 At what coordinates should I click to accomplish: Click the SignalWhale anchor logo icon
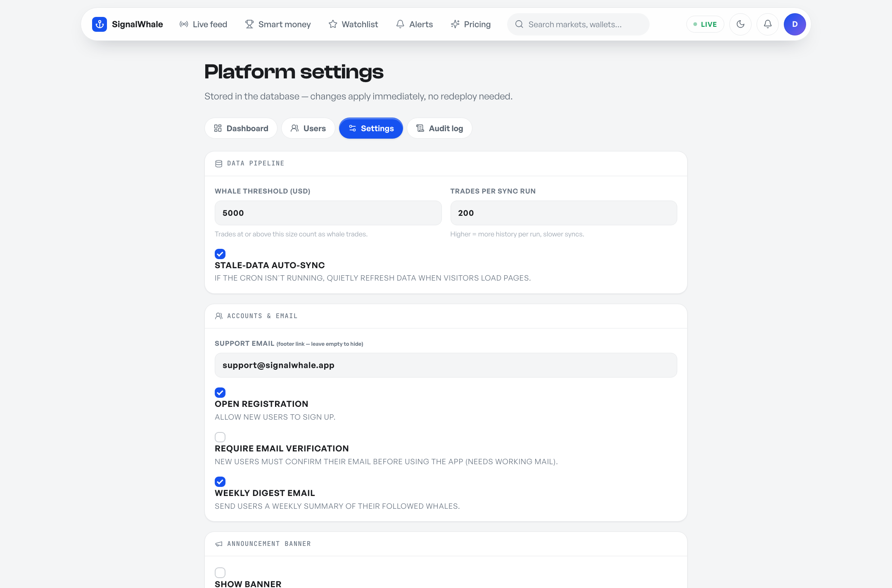coord(100,24)
